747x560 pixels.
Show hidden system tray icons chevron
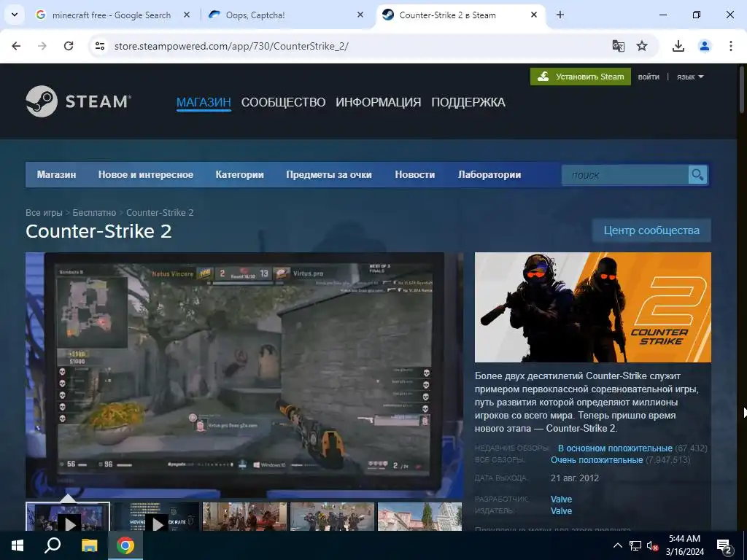point(617,545)
